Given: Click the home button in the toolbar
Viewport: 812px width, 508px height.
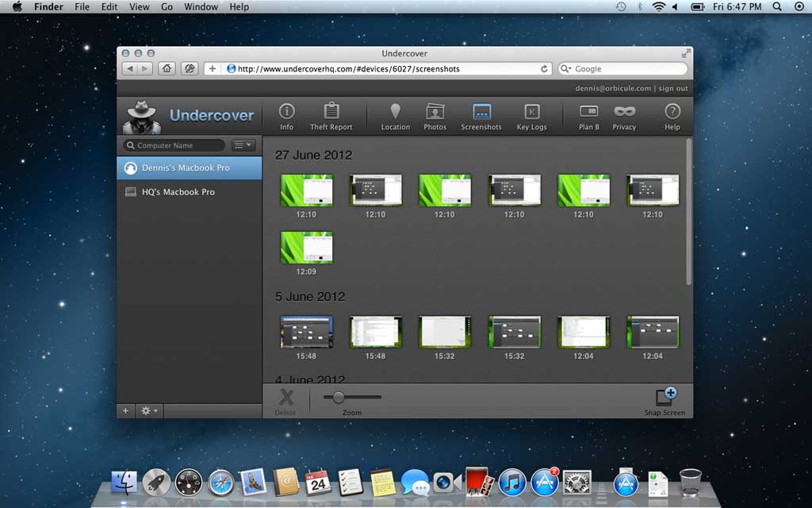Looking at the screenshot, I should [x=167, y=68].
